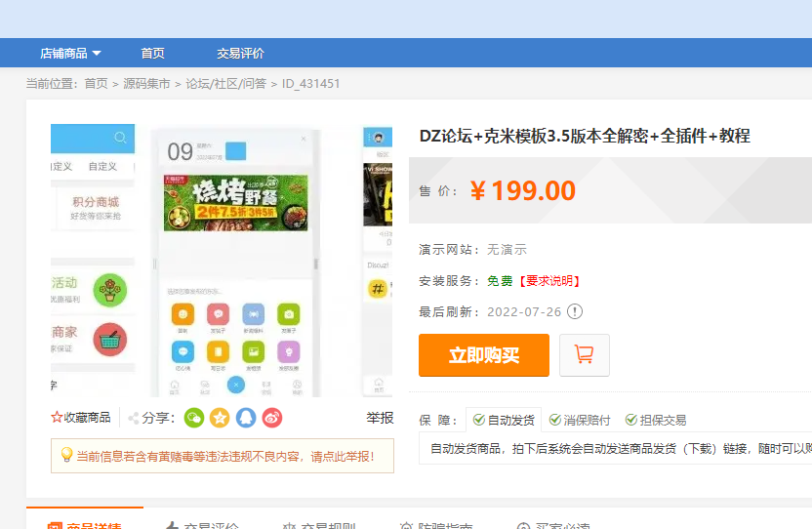Expand the 店铺商品 dropdown menu
Viewport: 812px width, 529px height.
click(x=70, y=53)
